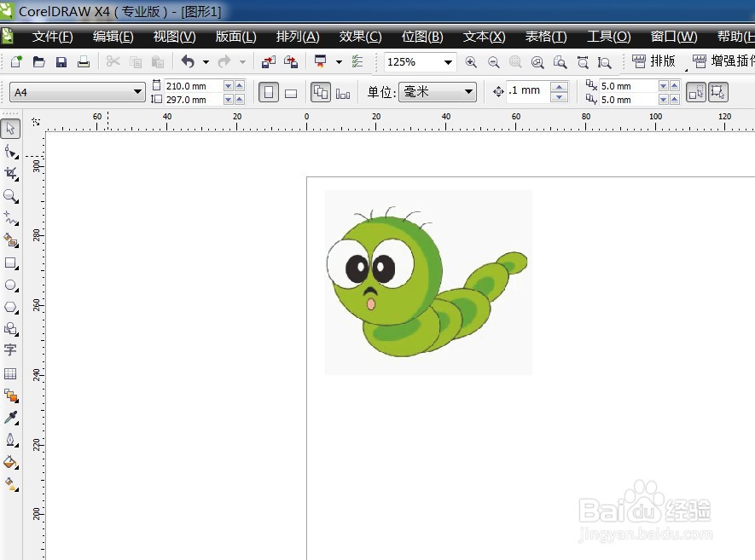Toggle apply layout to all pages

click(321, 92)
